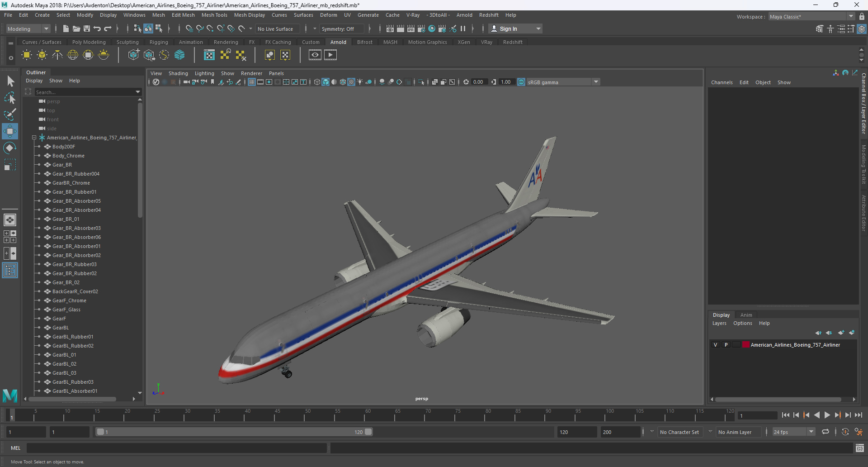
Task: Select GearF_Glass in the outliner
Action: pos(66,310)
